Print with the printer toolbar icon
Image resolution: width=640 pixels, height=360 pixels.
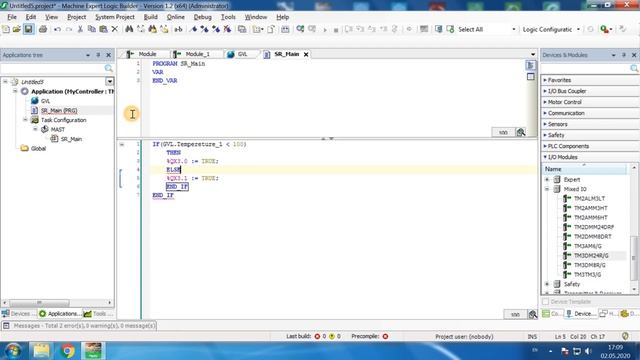(43, 29)
